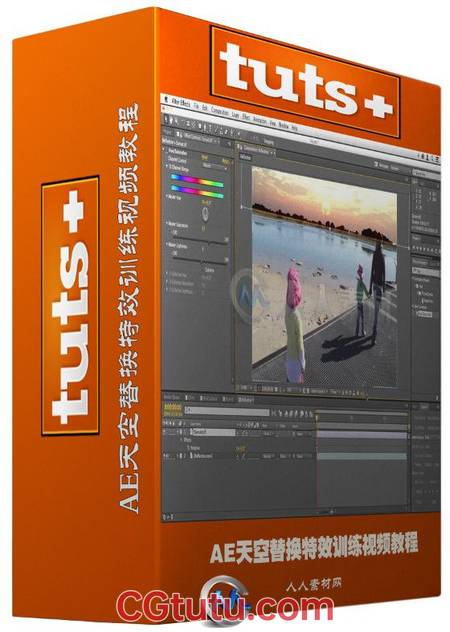Toggle visibility eye of top timeline layer
The height and width of the screenshot is (632, 450).
click(x=164, y=431)
